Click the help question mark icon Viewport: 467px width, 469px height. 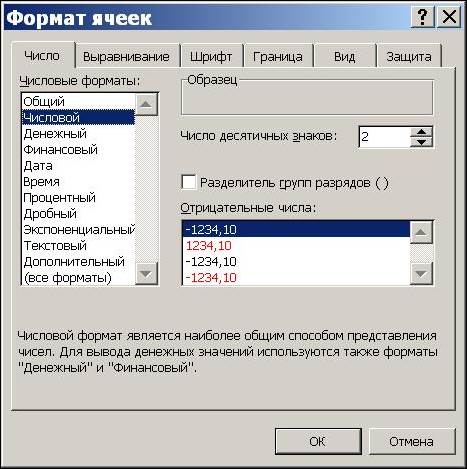click(422, 17)
